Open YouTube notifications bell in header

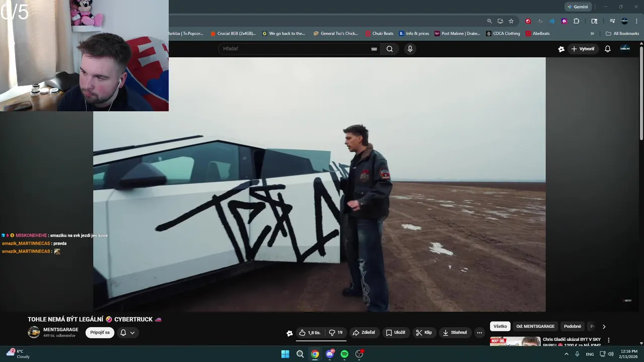[x=607, y=49]
